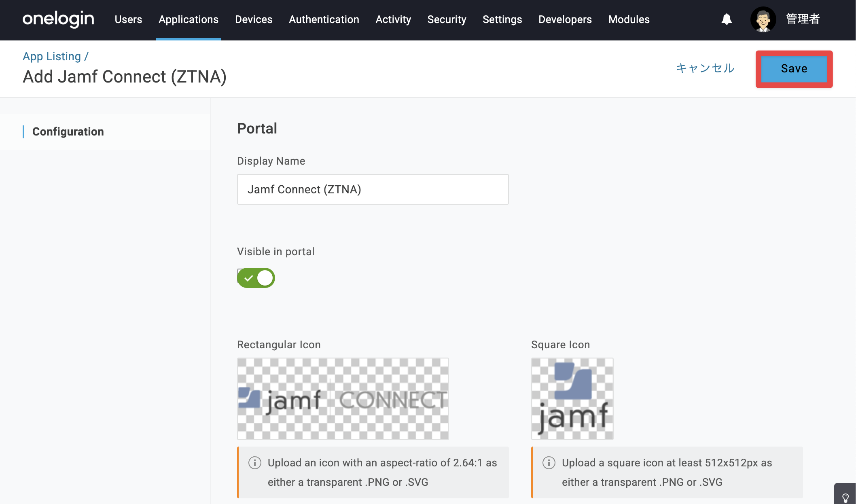Viewport: 856px width, 504px height.
Task: Click the rectangular icon info symbol
Action: pos(255,463)
